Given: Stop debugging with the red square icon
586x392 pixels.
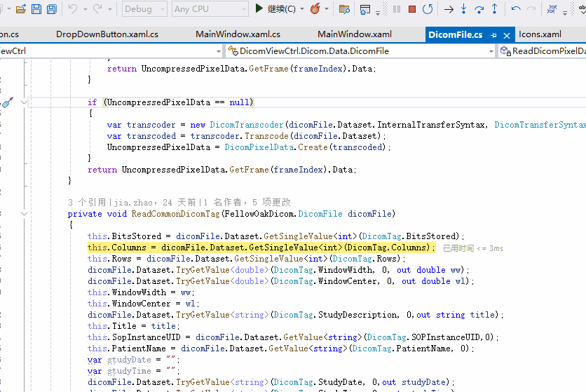Looking at the screenshot, I should 412,9.
